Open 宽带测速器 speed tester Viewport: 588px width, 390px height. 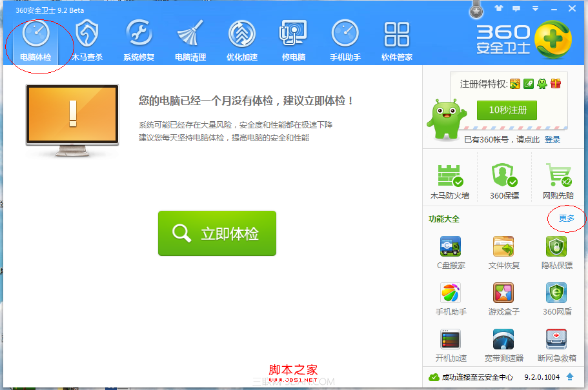[x=503, y=346]
